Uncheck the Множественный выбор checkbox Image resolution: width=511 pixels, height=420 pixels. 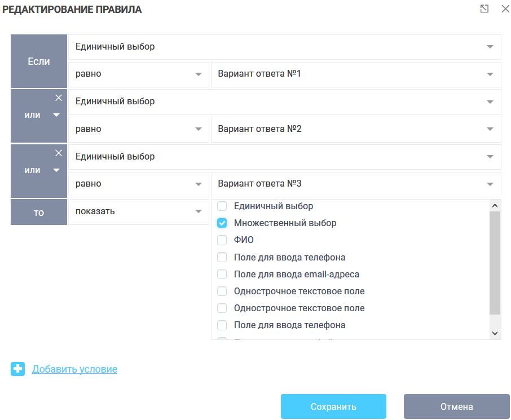[x=222, y=223]
